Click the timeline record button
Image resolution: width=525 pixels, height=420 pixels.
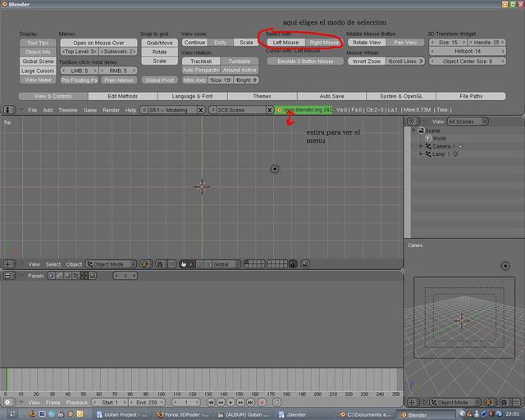pyautogui.click(x=262, y=402)
